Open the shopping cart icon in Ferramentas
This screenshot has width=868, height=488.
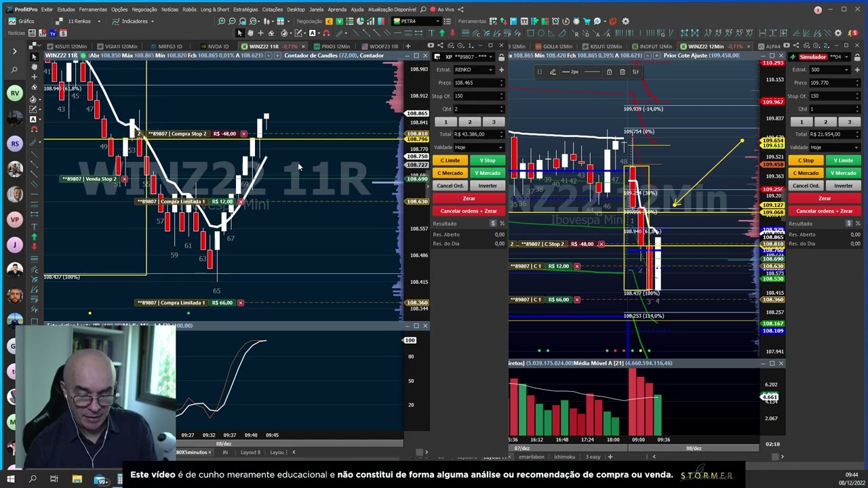(587, 21)
